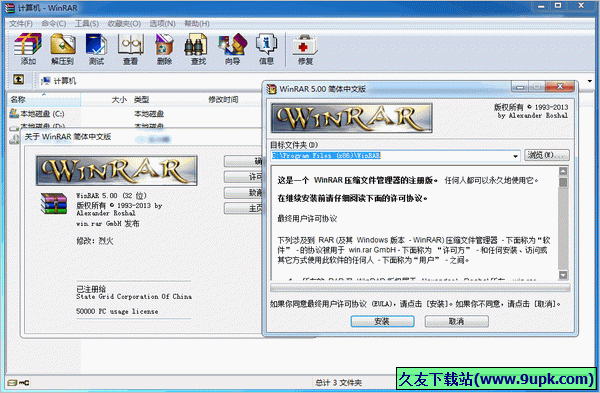Open the Options (选项) menu
This screenshot has width=600, height=393.
click(162, 24)
